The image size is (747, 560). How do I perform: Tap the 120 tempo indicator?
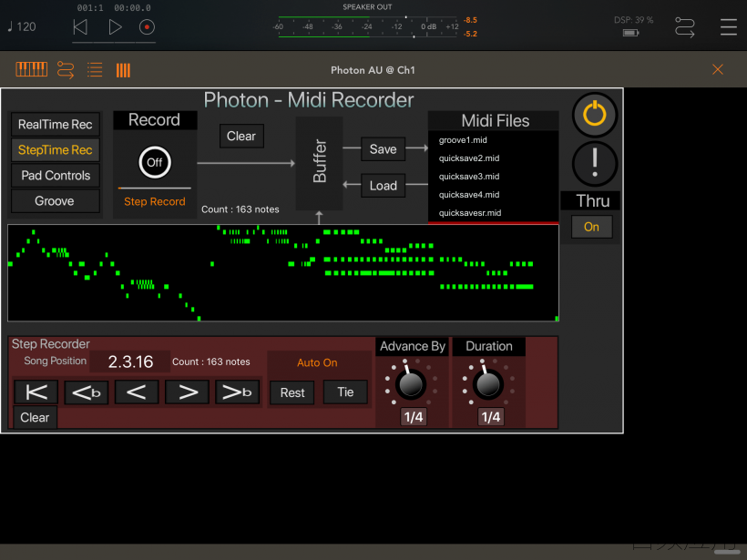pyautogui.click(x=22, y=26)
